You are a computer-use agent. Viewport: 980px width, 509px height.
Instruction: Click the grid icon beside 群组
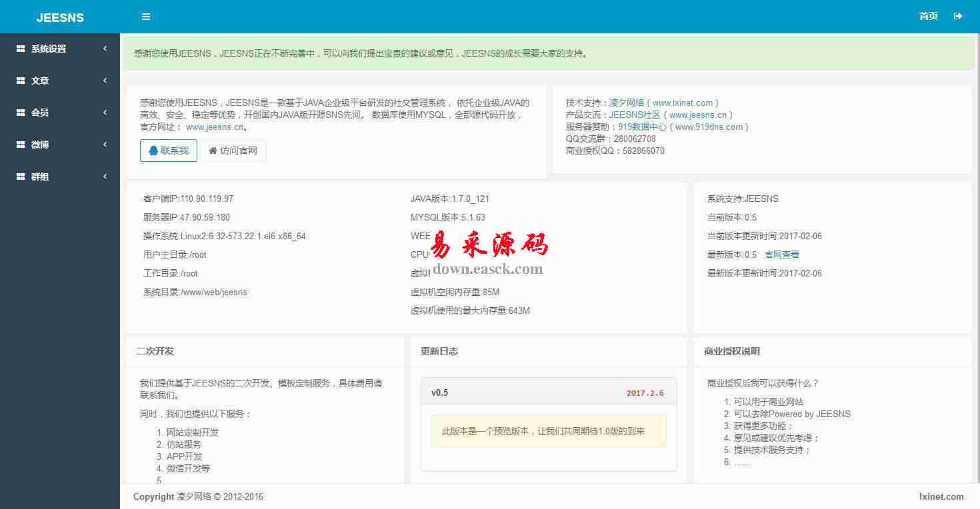tap(21, 177)
